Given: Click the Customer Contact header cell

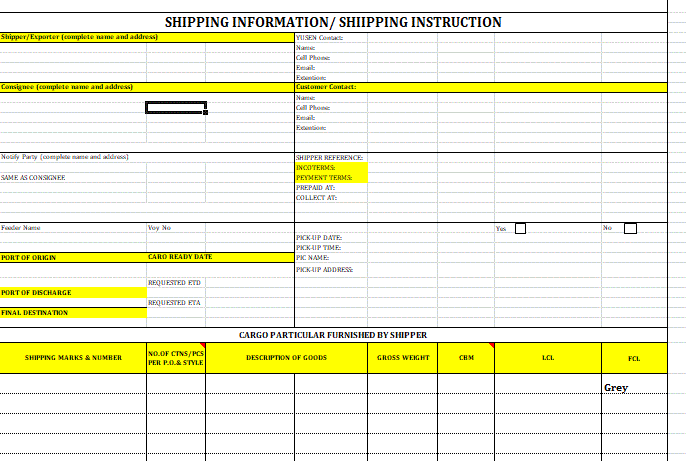Looking at the screenshot, I should (x=481, y=87).
